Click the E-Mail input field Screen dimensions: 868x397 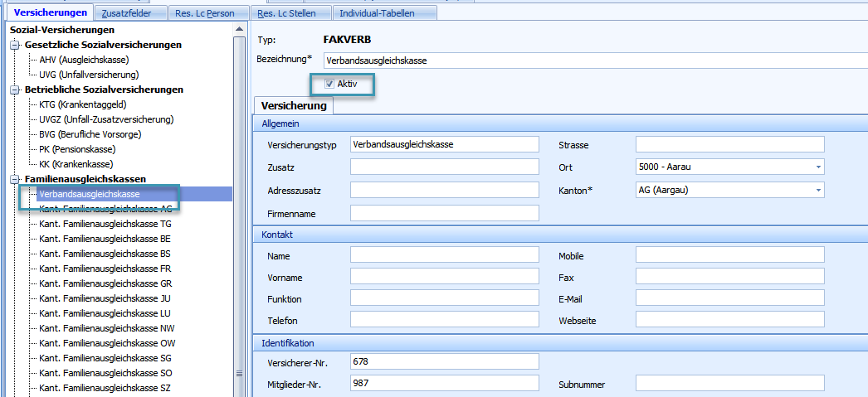coord(729,298)
